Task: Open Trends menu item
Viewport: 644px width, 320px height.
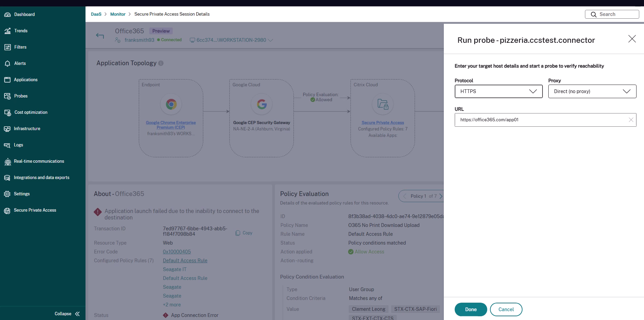Action: coord(21,31)
